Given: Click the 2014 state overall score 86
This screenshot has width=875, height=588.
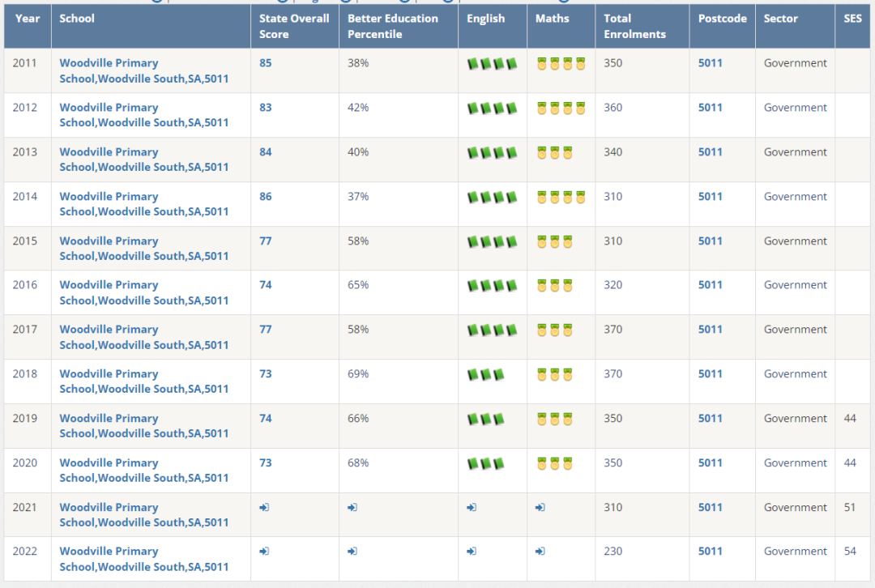Looking at the screenshot, I should pos(265,196).
